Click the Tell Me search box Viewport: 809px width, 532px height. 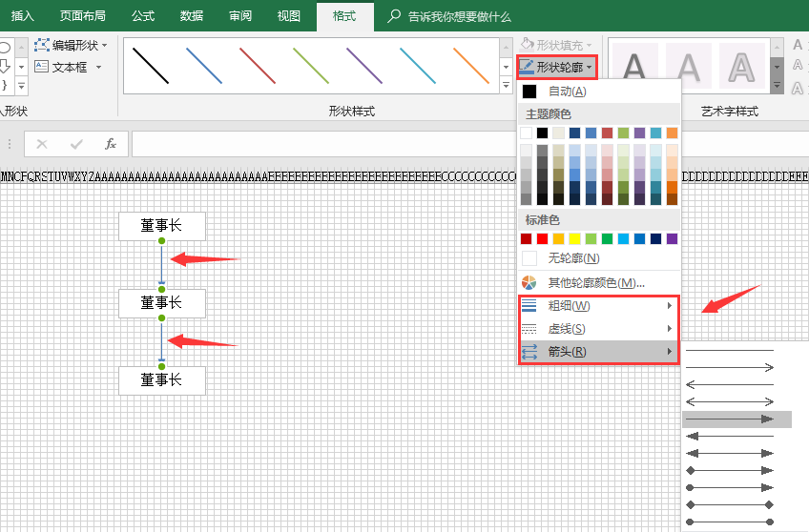click(449, 16)
